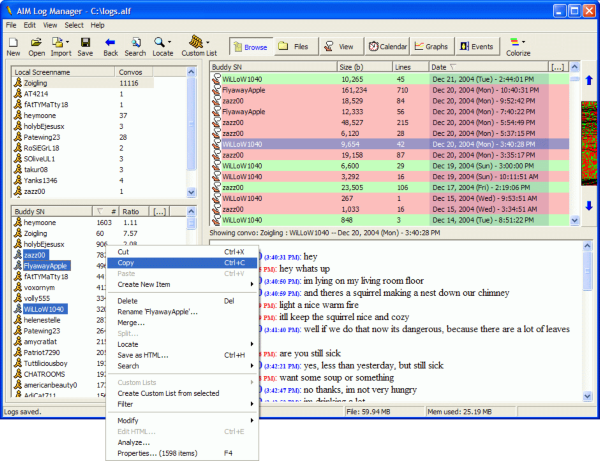Viewport: 600px width, 461px height.
Task: Select the WiLLoW1040 row with 848 bytes
Action: click(390, 220)
